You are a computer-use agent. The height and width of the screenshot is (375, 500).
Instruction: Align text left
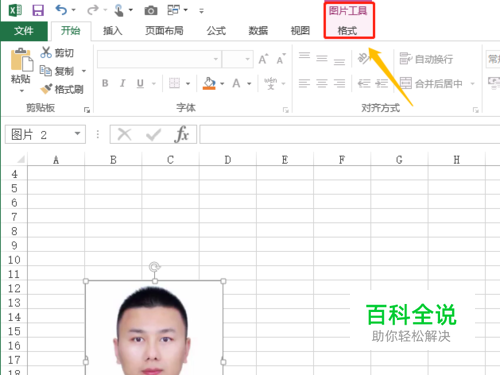[x=304, y=83]
